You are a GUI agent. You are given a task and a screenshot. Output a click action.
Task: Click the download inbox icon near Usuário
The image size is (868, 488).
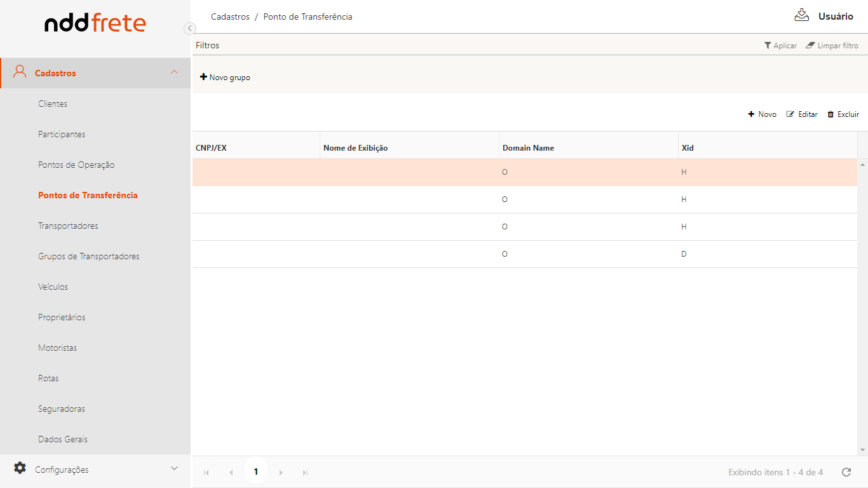[801, 16]
